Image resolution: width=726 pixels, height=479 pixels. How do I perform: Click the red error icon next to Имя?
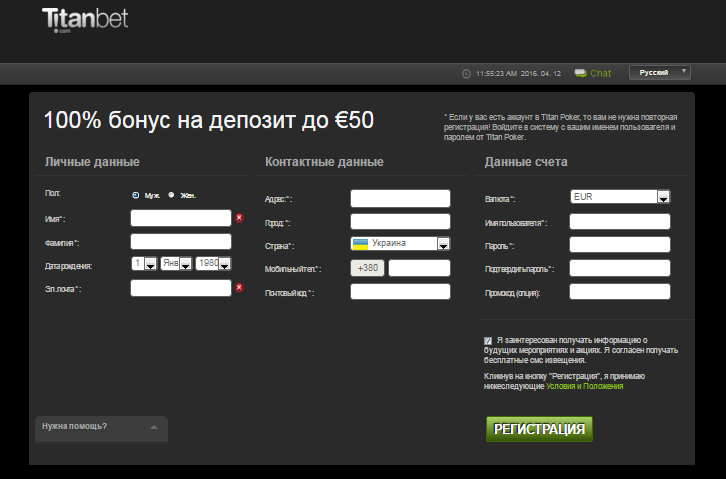[239, 218]
